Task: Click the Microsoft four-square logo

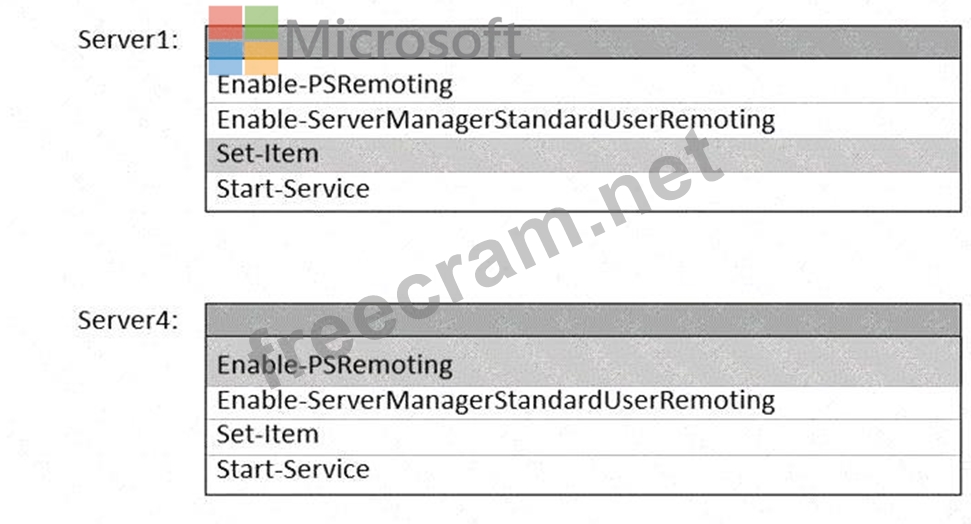Action: 244,40
